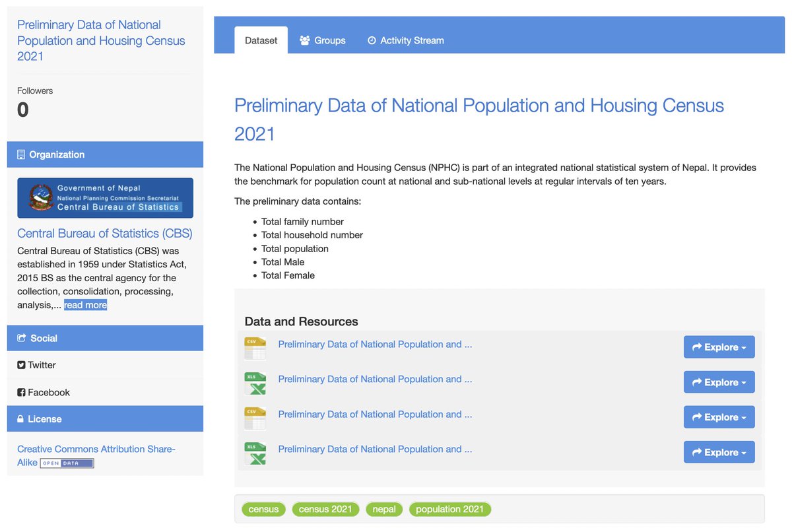This screenshot has width=792, height=532.
Task: Open the first CSV resource file icon
Action: (255, 348)
